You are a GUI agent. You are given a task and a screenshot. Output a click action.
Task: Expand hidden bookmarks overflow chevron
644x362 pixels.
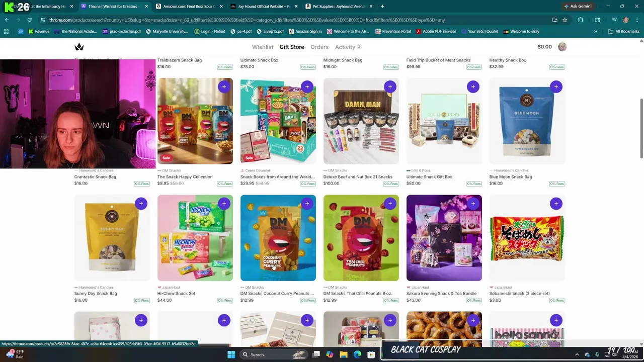pyautogui.click(x=595, y=31)
